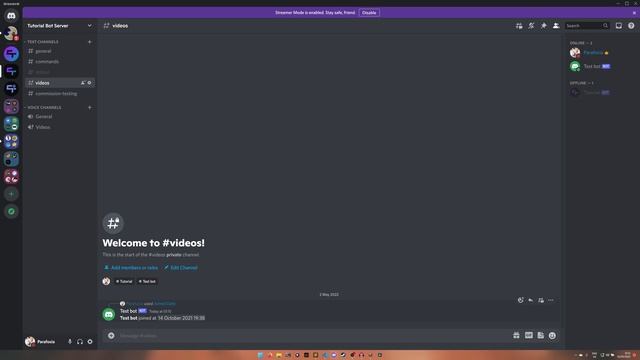
Task: Create invite for videos channel
Action: (83, 83)
